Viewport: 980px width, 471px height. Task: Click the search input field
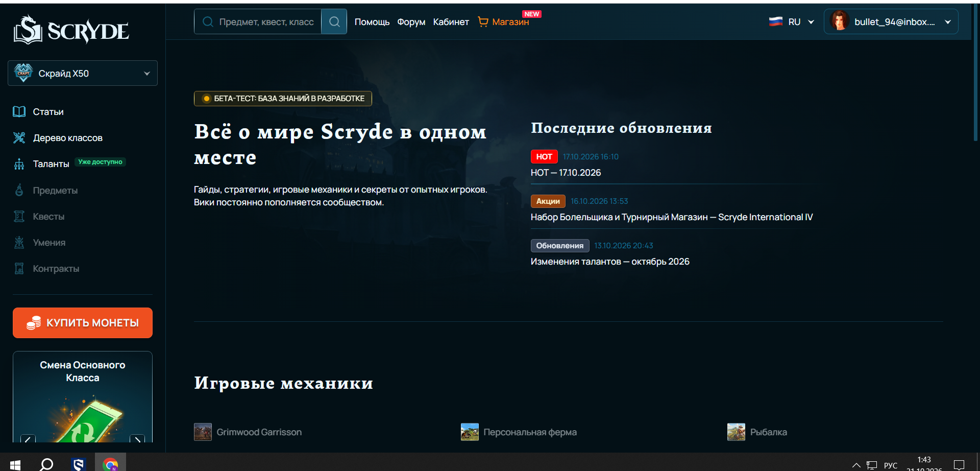coord(258,21)
